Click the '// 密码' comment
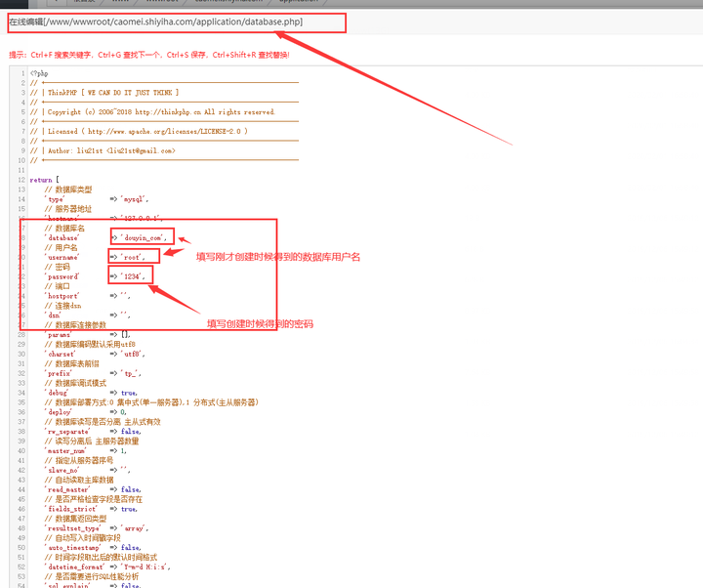The width and height of the screenshot is (703, 588). [x=58, y=267]
